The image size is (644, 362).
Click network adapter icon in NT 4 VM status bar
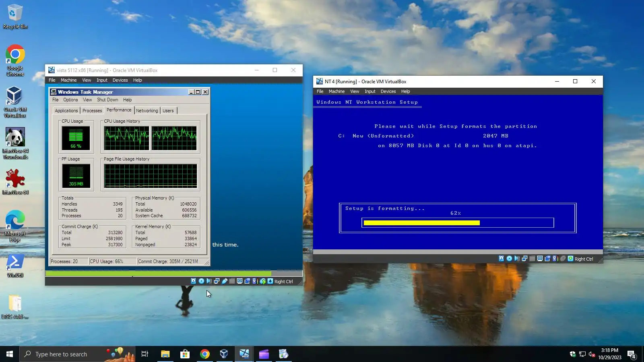524,259
